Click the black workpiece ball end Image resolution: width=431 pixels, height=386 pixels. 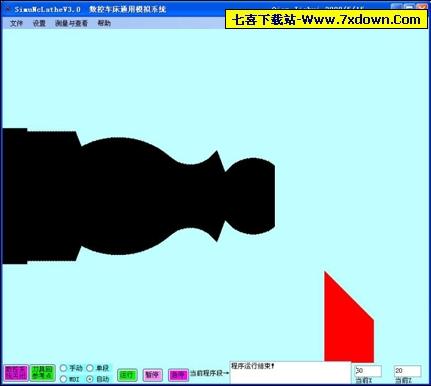click(252, 196)
